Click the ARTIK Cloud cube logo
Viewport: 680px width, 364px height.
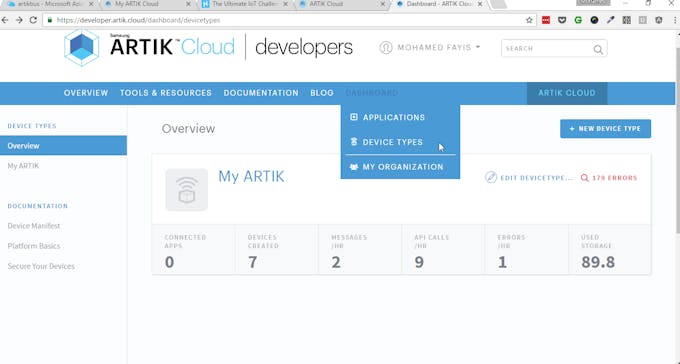82,47
